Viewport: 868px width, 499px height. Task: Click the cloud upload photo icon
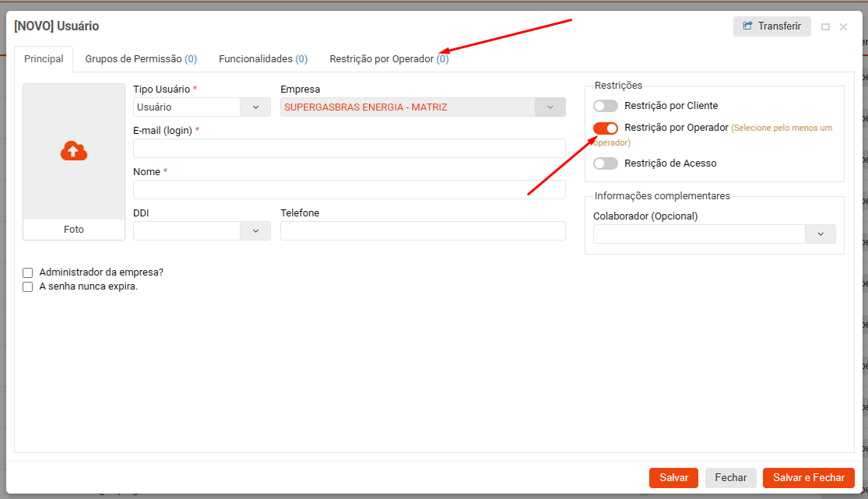[x=74, y=151]
